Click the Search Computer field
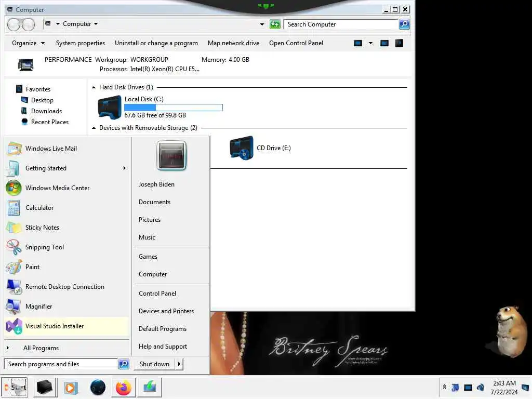This screenshot has height=399, width=532. (341, 24)
